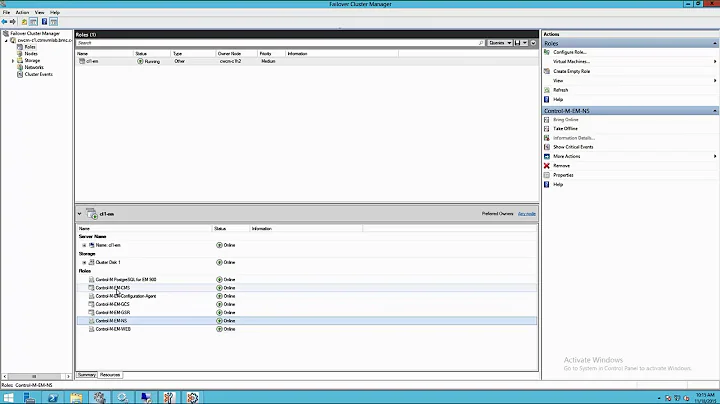Image resolution: width=720 pixels, height=404 pixels.
Task: Click the Cluster Disk 1 disk icon
Action: pos(91,262)
